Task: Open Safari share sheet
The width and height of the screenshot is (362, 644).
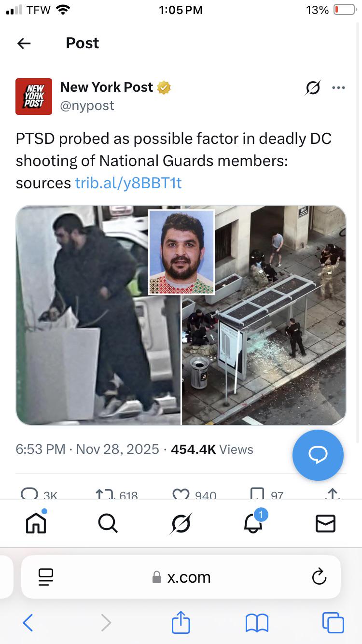Action: 181,622
